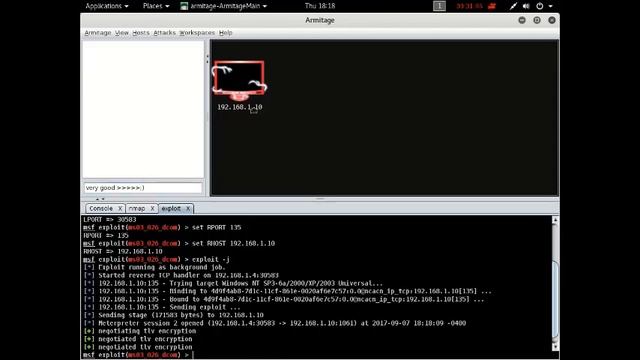Open the Help menu

225,33
